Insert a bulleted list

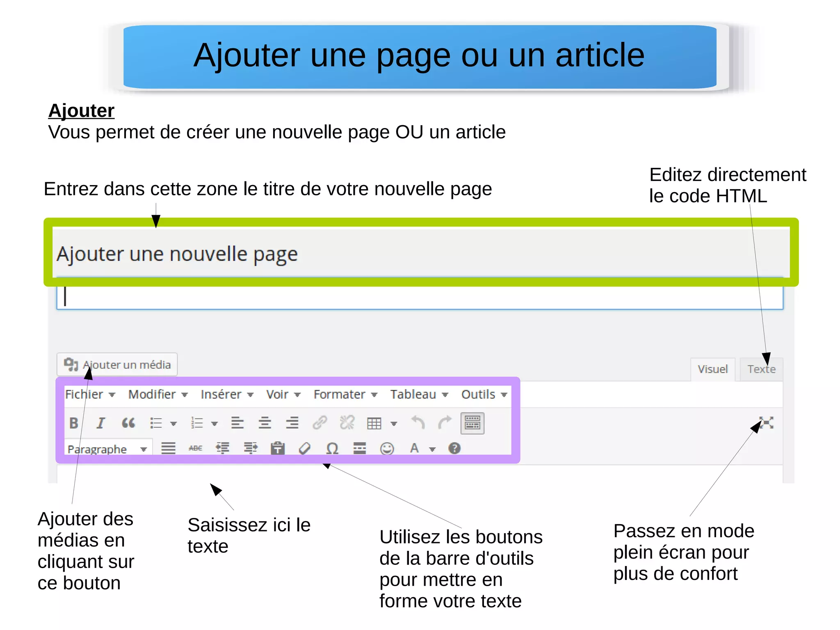[x=156, y=423]
